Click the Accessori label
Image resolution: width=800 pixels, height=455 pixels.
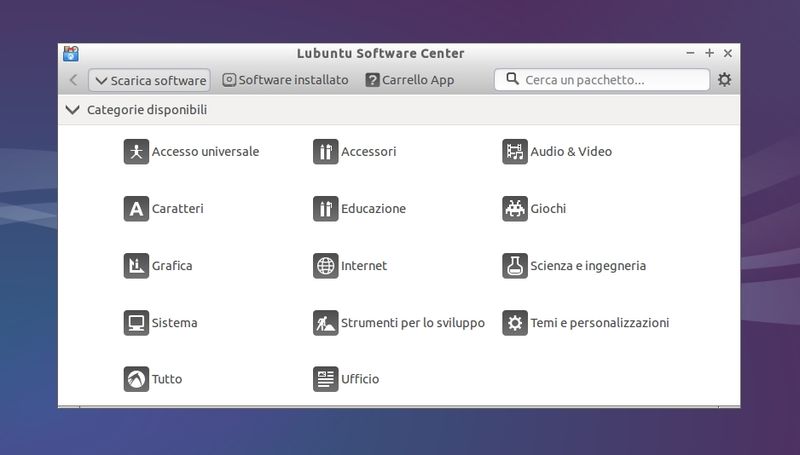point(368,151)
